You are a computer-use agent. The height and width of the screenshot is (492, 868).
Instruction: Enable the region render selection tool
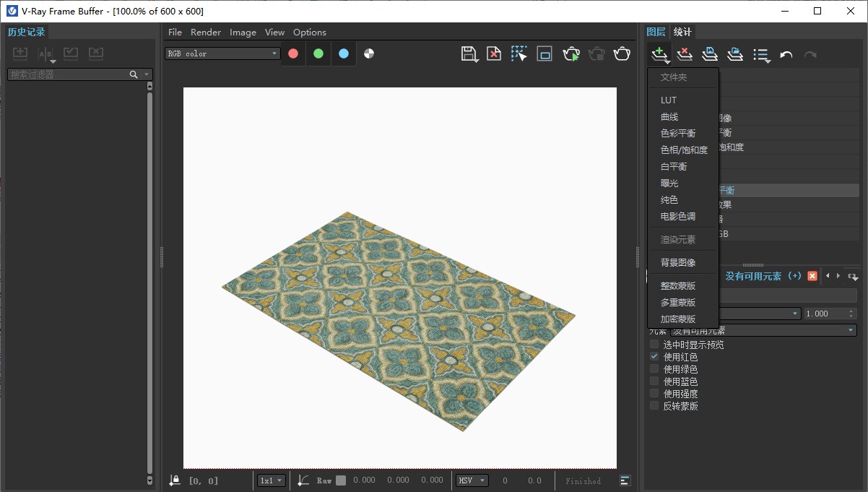click(519, 53)
